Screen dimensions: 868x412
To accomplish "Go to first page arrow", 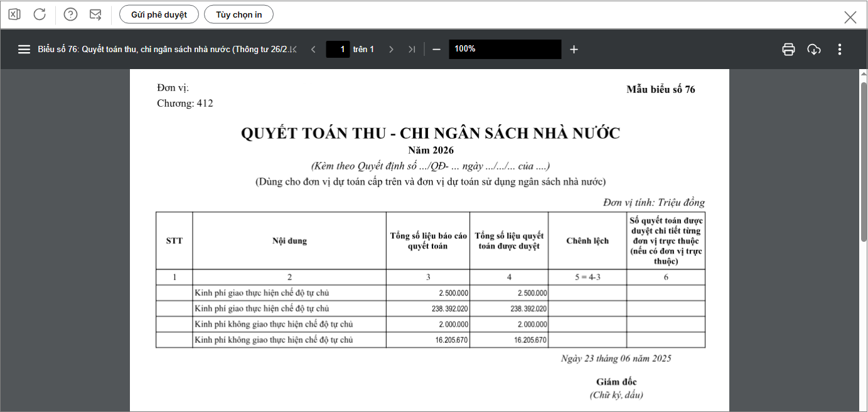I will pyautogui.click(x=293, y=49).
